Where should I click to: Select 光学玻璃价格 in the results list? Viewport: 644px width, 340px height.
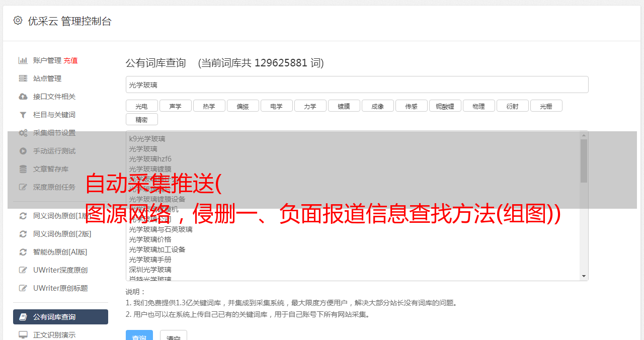click(x=150, y=239)
